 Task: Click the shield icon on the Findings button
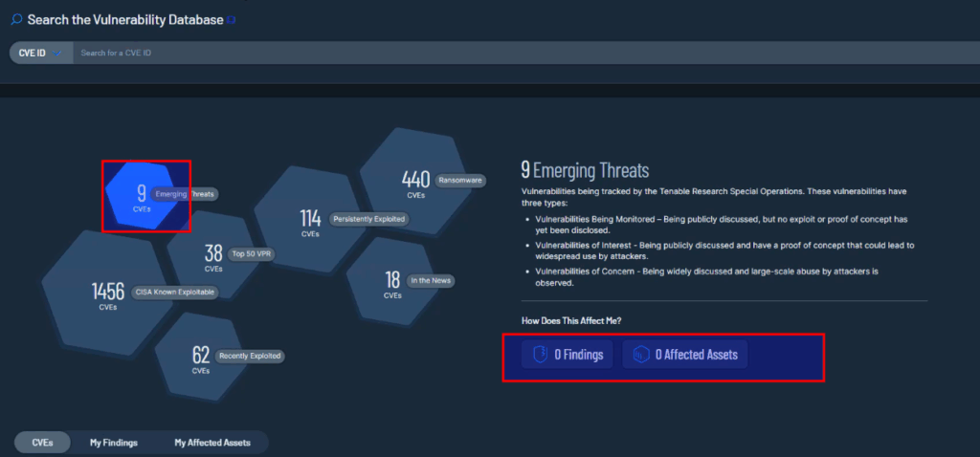coord(540,355)
